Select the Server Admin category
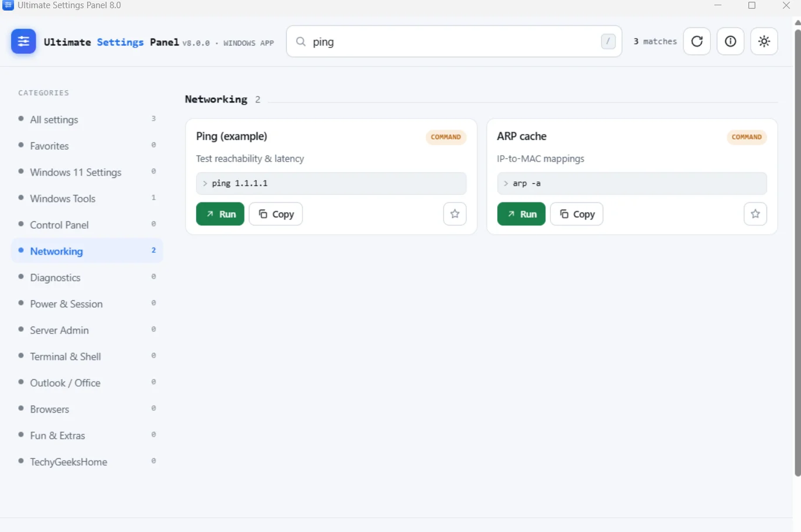The height and width of the screenshot is (532, 801). pos(87,330)
